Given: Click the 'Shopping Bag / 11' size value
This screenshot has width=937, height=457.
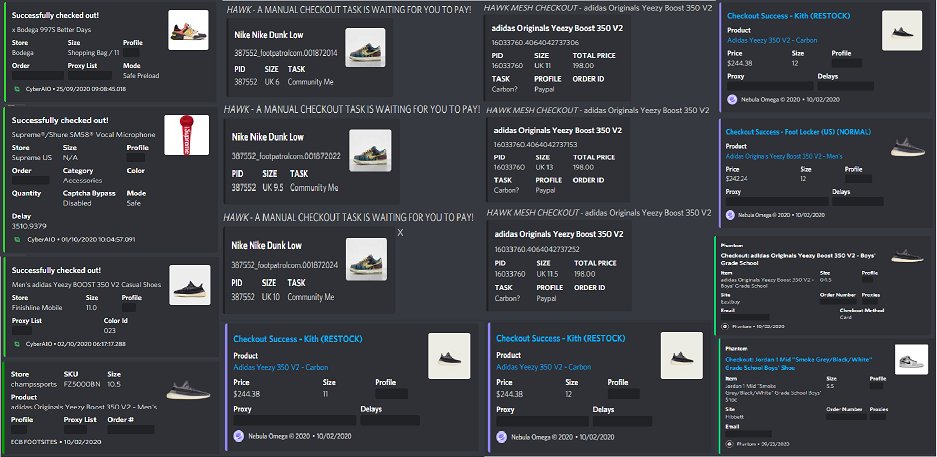Looking at the screenshot, I should 93,53.
